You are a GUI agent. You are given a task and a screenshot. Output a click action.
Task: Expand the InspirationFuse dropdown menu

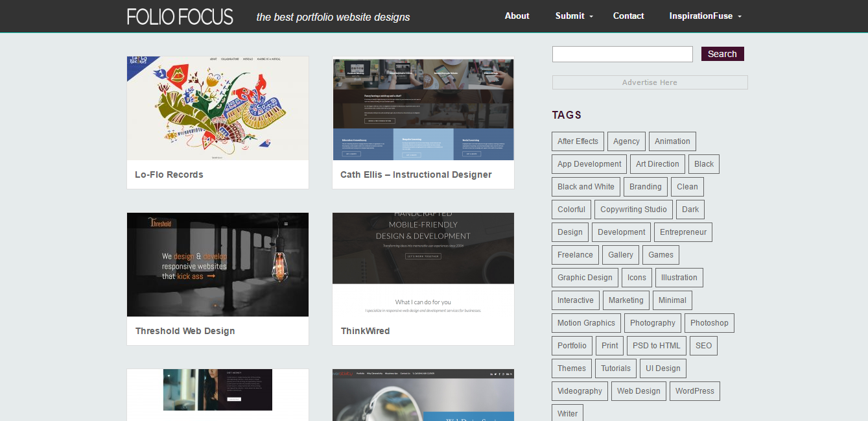705,16
